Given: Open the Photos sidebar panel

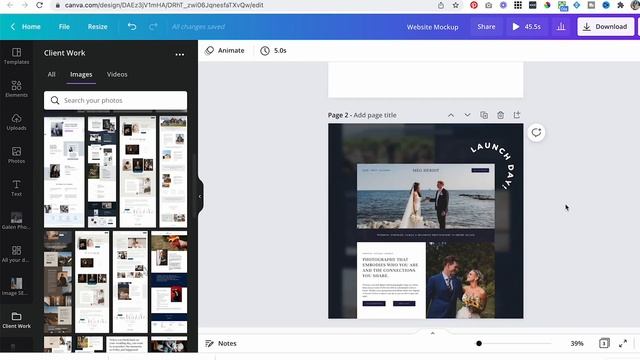Looking at the screenshot, I should pos(16,155).
